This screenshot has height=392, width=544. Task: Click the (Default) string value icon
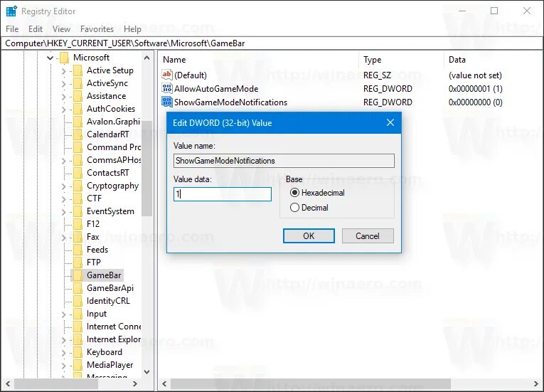pos(167,75)
